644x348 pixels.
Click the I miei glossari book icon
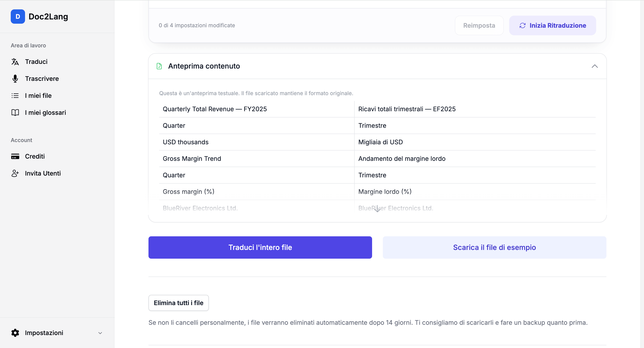[x=15, y=113]
